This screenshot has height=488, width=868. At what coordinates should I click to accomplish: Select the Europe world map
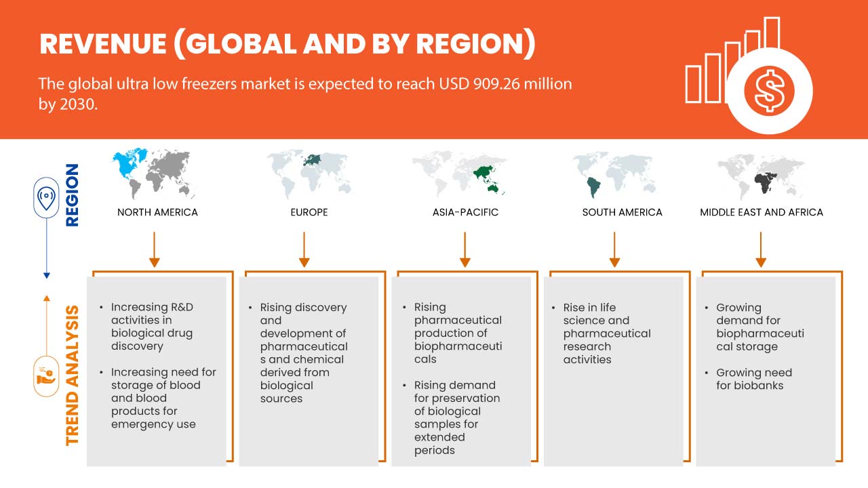[x=309, y=174]
